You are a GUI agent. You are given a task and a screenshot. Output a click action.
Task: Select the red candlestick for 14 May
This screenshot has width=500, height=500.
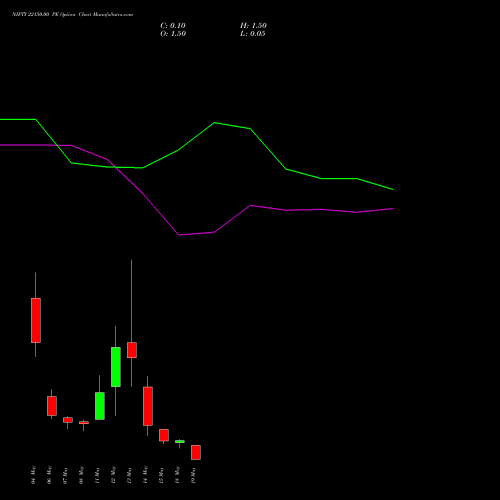point(148,406)
